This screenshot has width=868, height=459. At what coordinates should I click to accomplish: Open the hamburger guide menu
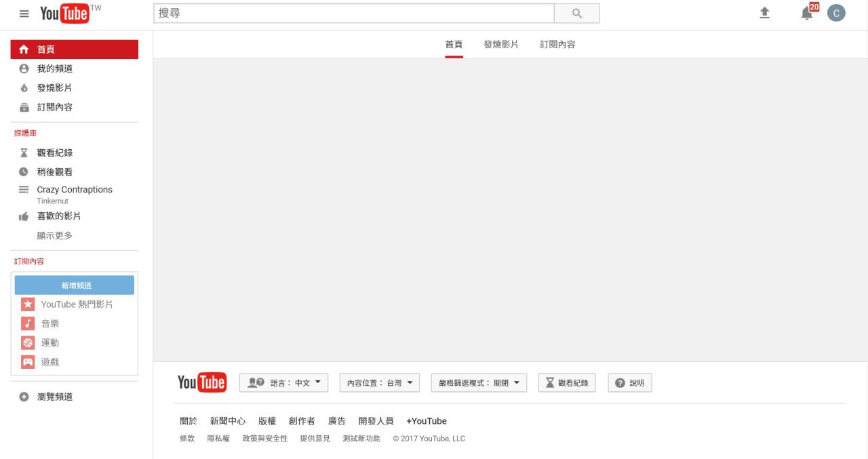click(24, 14)
